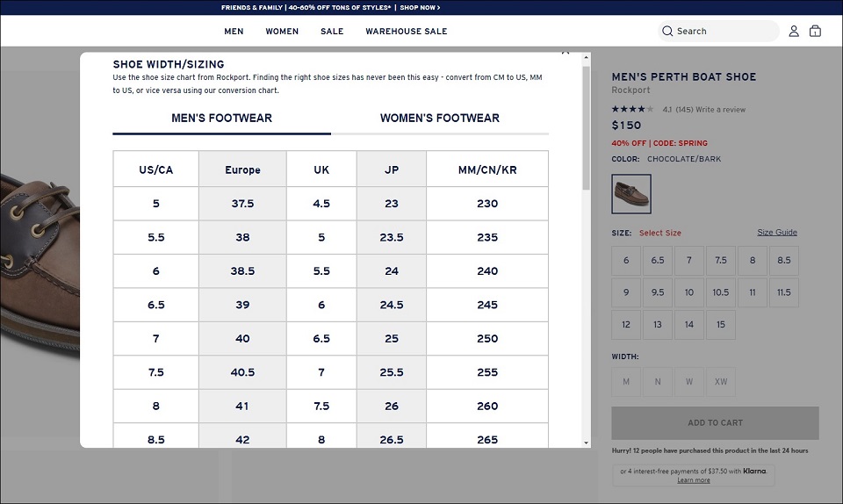Screen dimensions: 843x504
Task: Open the shopping cart bag icon
Action: 815,31
